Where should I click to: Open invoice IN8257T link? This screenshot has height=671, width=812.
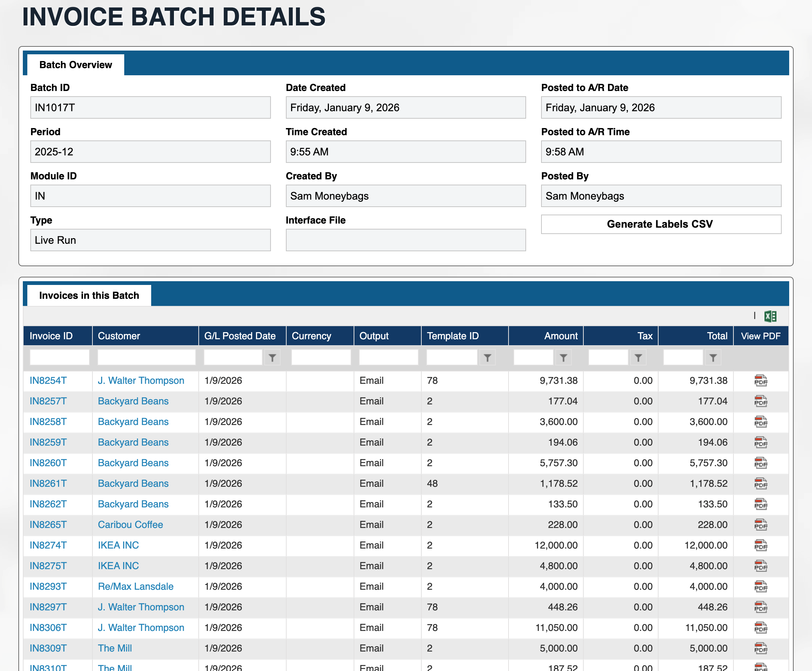48,401
